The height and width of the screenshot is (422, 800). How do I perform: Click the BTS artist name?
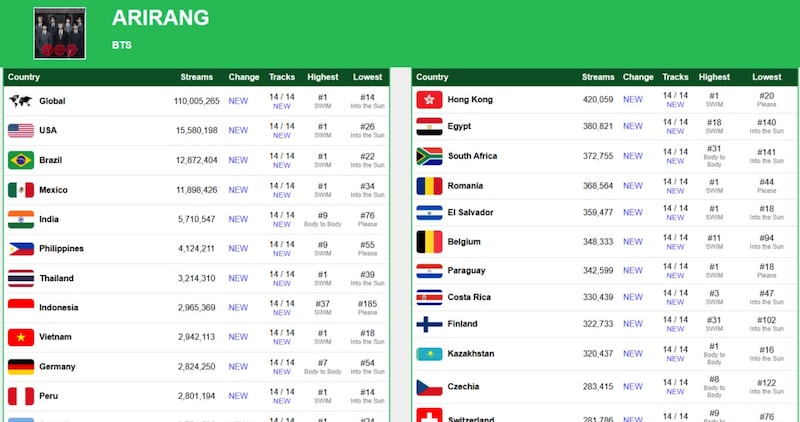click(121, 45)
